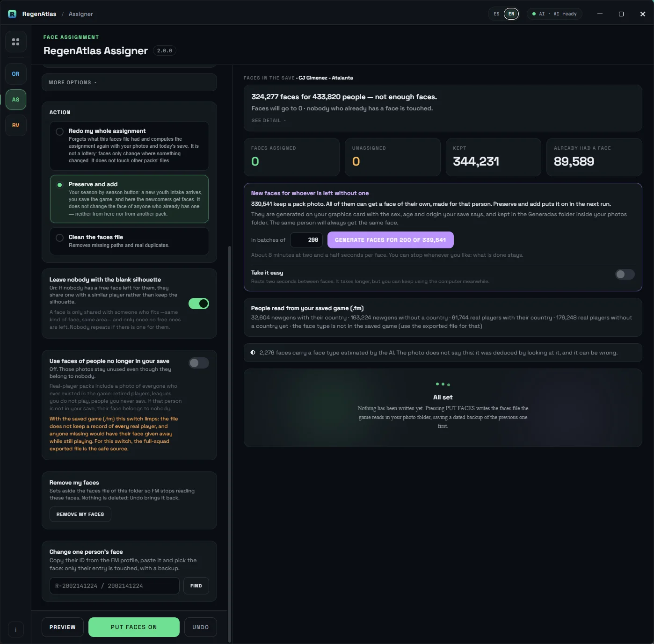Click the Change one person's face heading
The image size is (654, 644).
pyautogui.click(x=86, y=552)
